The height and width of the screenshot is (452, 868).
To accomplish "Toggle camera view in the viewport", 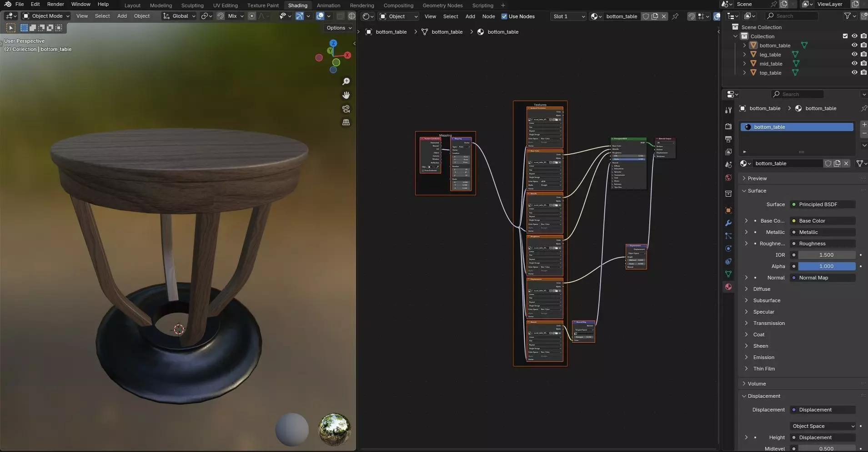I will click(x=346, y=109).
